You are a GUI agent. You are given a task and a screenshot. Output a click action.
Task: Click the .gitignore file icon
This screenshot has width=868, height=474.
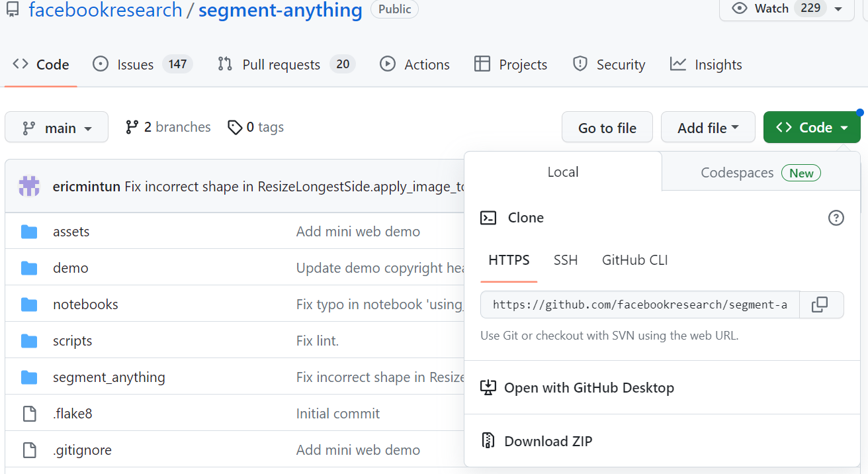tap(29, 450)
